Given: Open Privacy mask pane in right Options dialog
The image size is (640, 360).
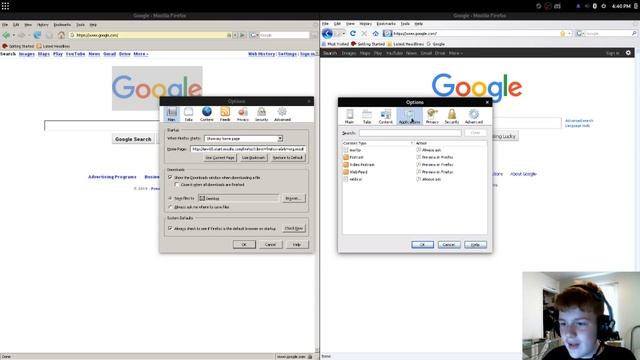Looking at the screenshot, I should (432, 116).
